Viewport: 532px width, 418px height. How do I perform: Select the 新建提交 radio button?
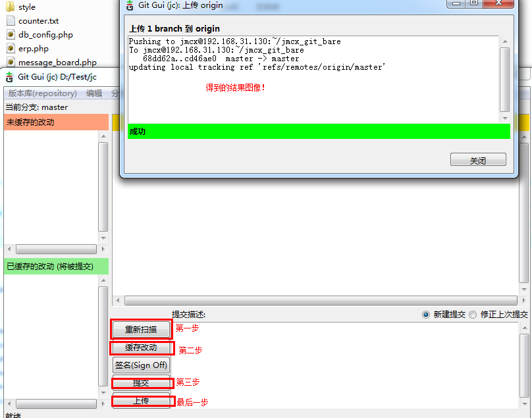pyautogui.click(x=426, y=315)
